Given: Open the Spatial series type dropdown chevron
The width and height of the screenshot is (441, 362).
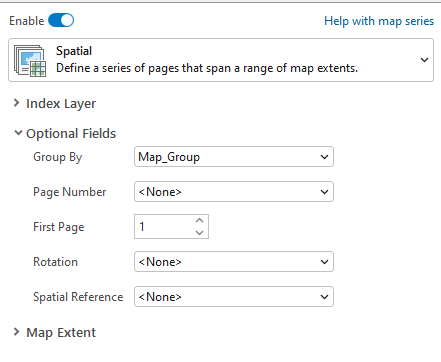Looking at the screenshot, I should [424, 60].
